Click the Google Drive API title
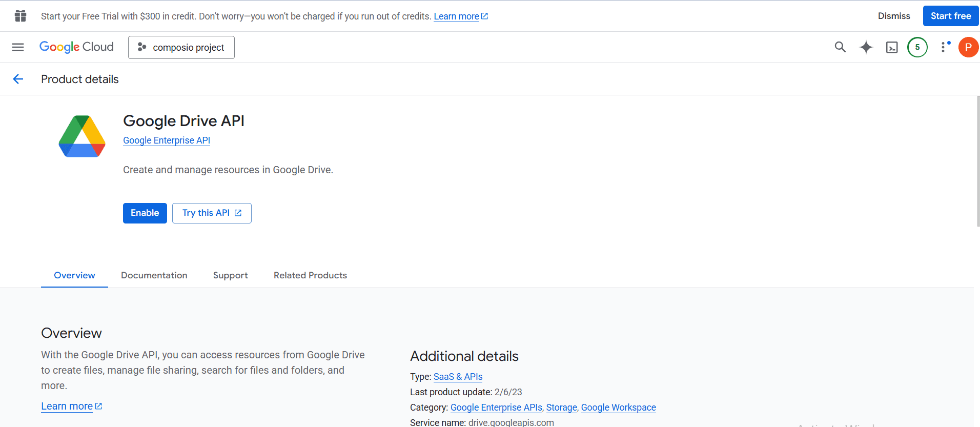 183,121
